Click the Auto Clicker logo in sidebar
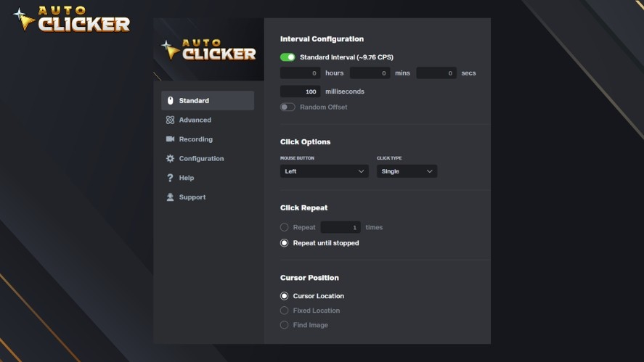Screen dimensions: 644x362 208,49
